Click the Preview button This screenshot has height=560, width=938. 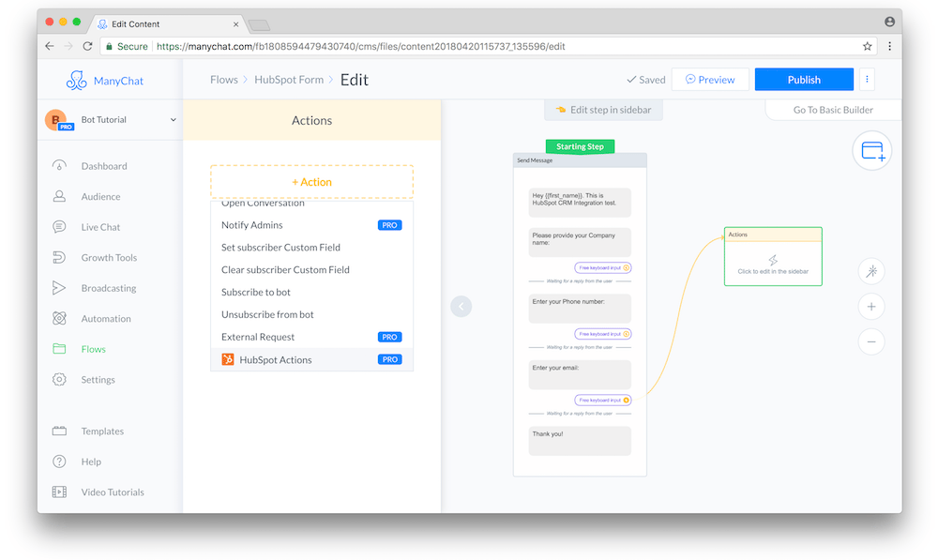click(710, 80)
